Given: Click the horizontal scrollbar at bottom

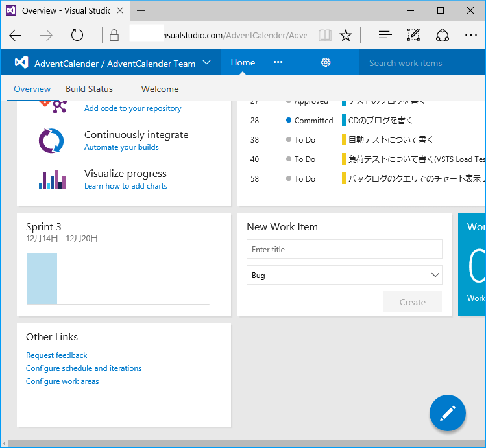Looking at the screenshot, I should pos(247,443).
